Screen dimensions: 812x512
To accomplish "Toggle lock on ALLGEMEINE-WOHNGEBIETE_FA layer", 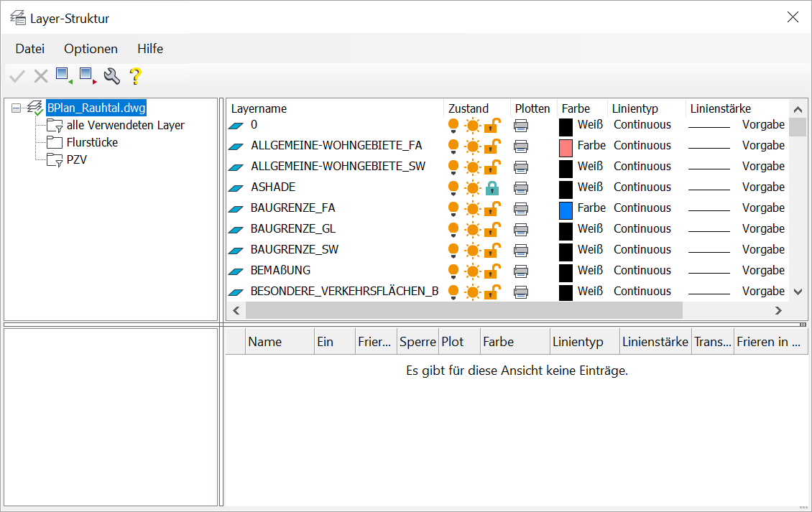I will coord(492,146).
